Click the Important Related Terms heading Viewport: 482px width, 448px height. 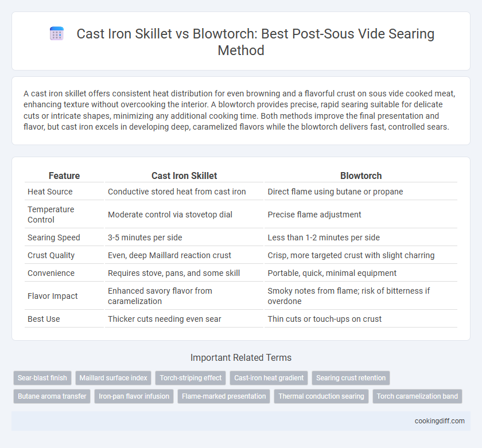pos(241,358)
